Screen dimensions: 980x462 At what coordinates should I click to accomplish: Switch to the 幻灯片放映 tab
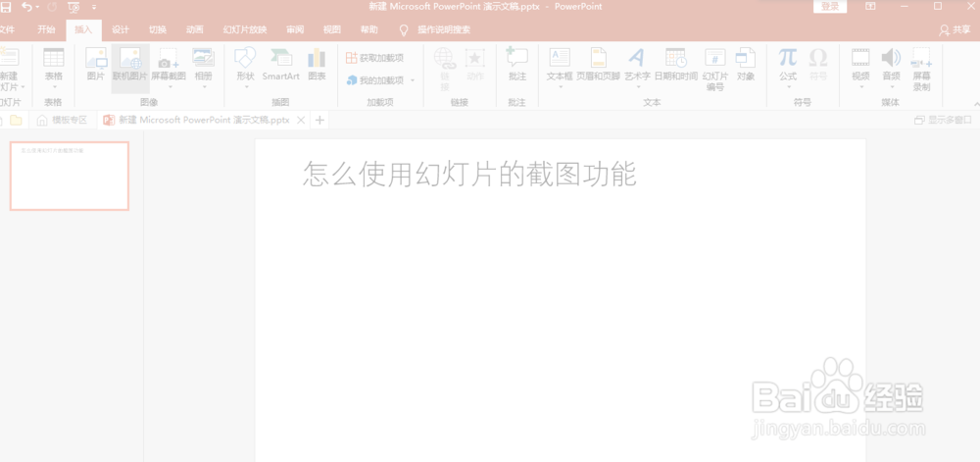tap(245, 29)
